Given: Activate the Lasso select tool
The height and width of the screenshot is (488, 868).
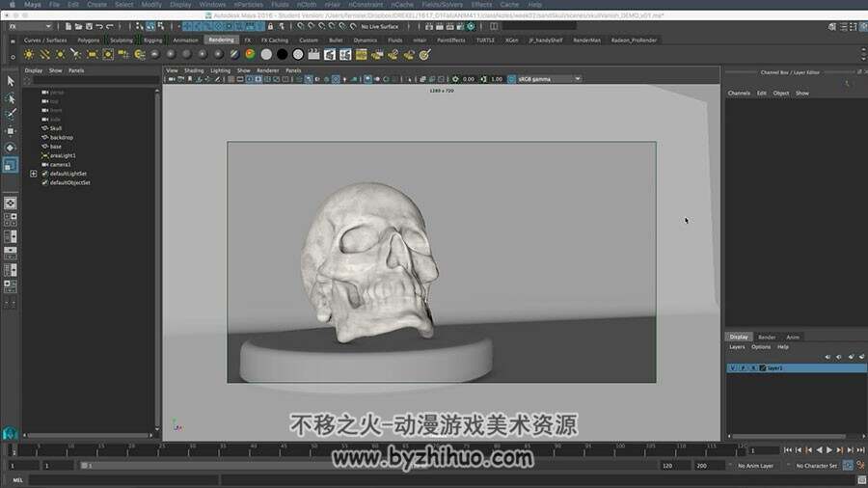Looking at the screenshot, I should [x=11, y=98].
